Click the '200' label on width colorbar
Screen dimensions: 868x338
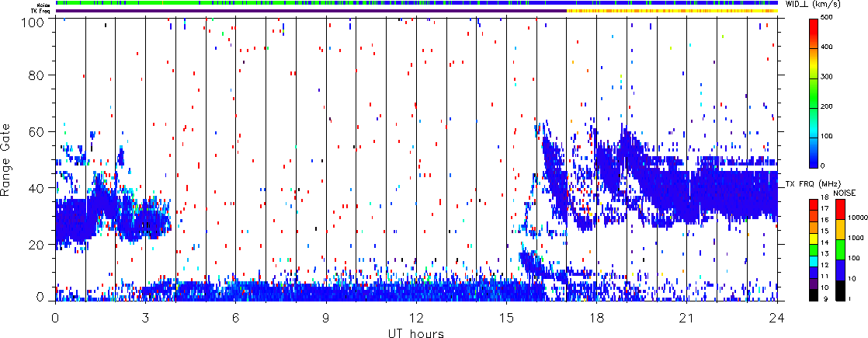tap(827, 106)
